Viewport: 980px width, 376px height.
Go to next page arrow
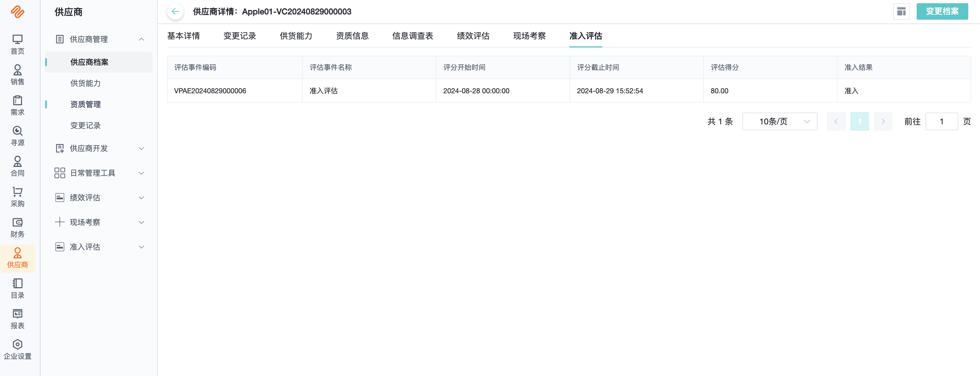pyautogui.click(x=883, y=121)
